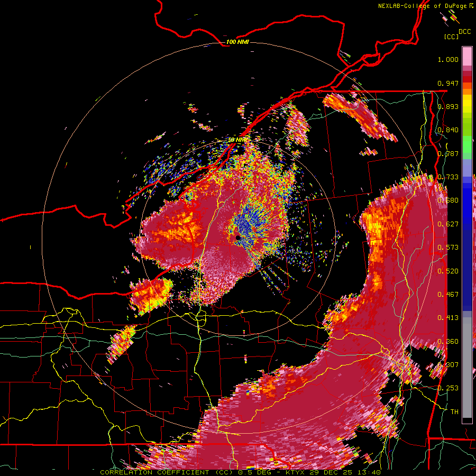This screenshot has width=476, height=476.
Task: Click the 1.000 scale value
Action: coord(448,59)
